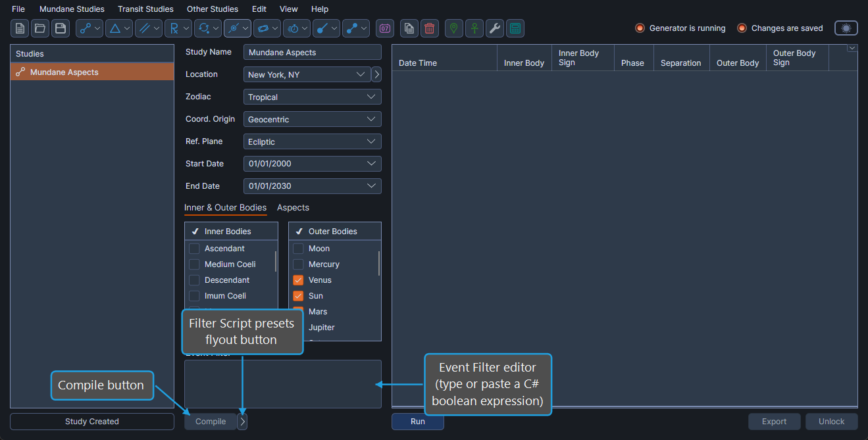Image resolution: width=868 pixels, height=440 pixels.
Task: Expand the location flyout chevron button
Action: coord(376,74)
